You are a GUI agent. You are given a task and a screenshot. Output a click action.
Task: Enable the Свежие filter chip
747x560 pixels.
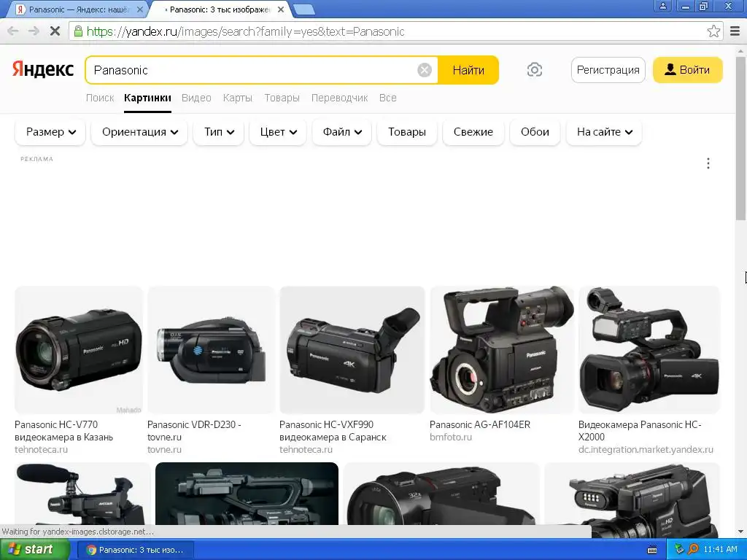pos(473,132)
